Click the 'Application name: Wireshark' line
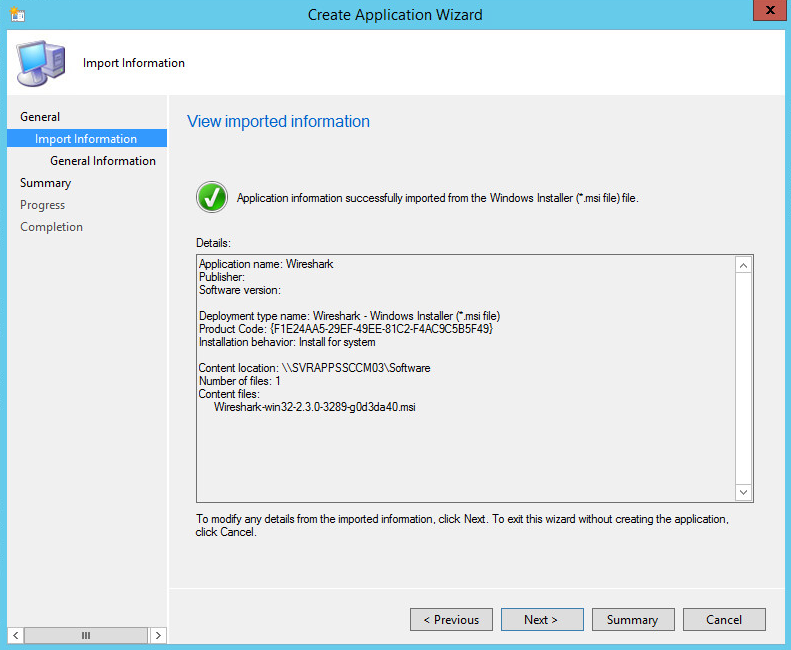 click(x=266, y=264)
